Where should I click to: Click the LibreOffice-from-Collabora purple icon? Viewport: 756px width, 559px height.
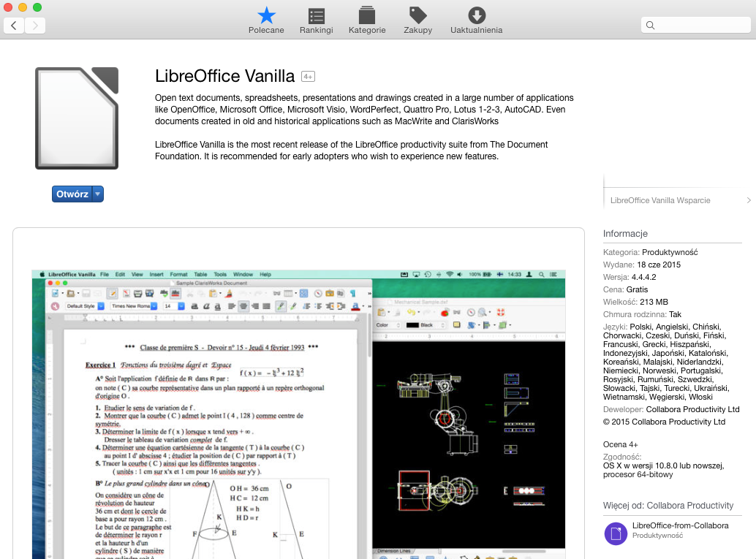click(616, 533)
